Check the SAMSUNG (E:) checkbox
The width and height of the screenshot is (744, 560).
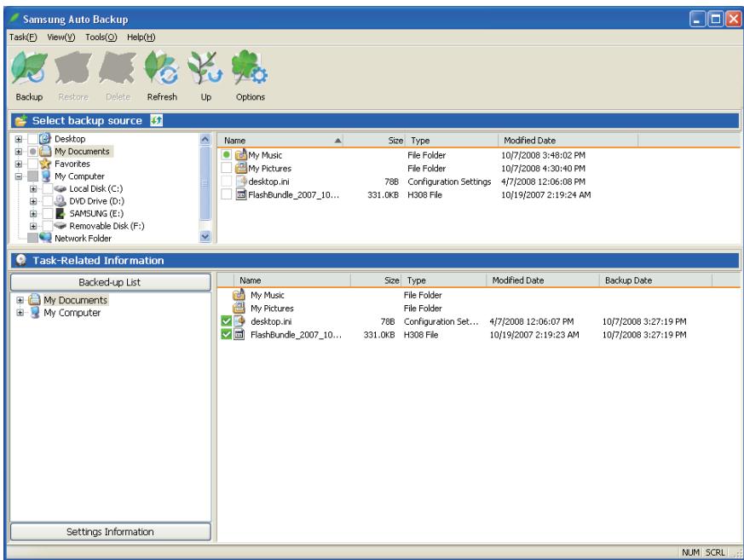pos(48,213)
